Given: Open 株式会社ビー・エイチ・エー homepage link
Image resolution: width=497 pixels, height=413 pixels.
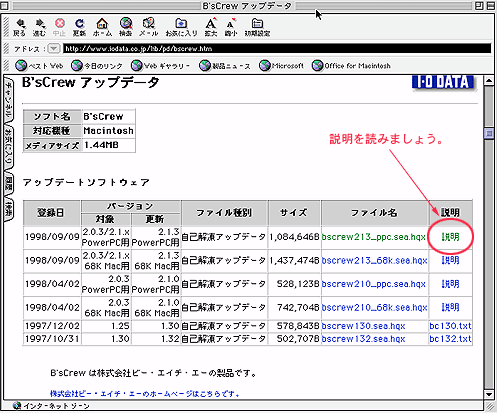Looking at the screenshot, I should 145,394.
